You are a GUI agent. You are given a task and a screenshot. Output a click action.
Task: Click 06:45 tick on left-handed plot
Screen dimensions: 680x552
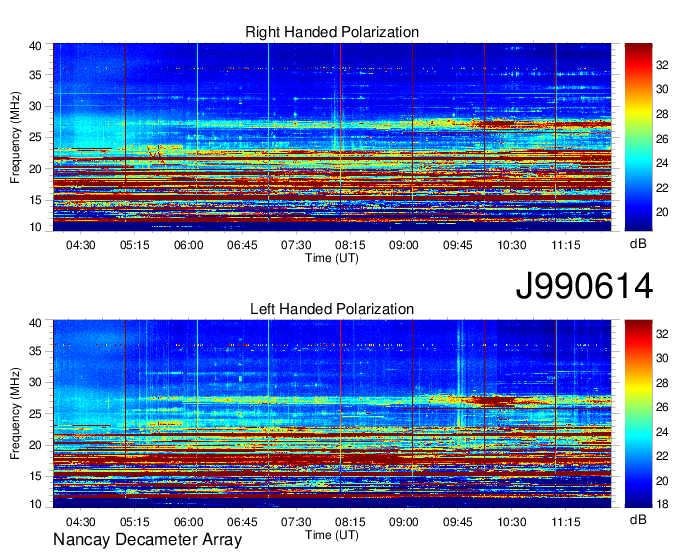[x=242, y=522]
